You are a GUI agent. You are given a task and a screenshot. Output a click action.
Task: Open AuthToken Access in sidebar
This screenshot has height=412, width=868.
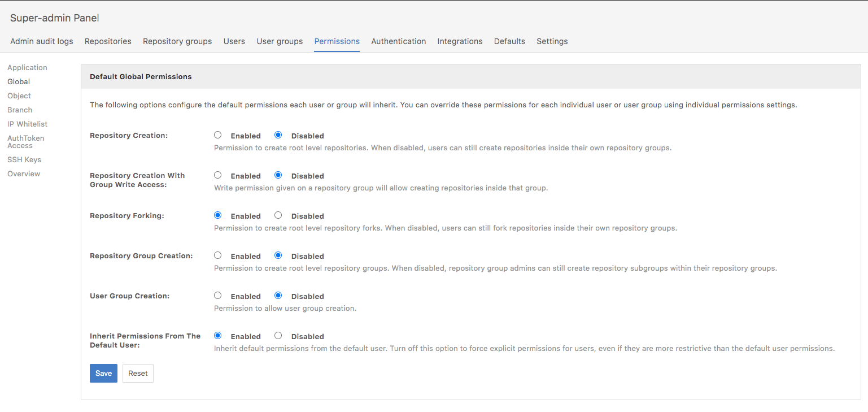pos(25,142)
